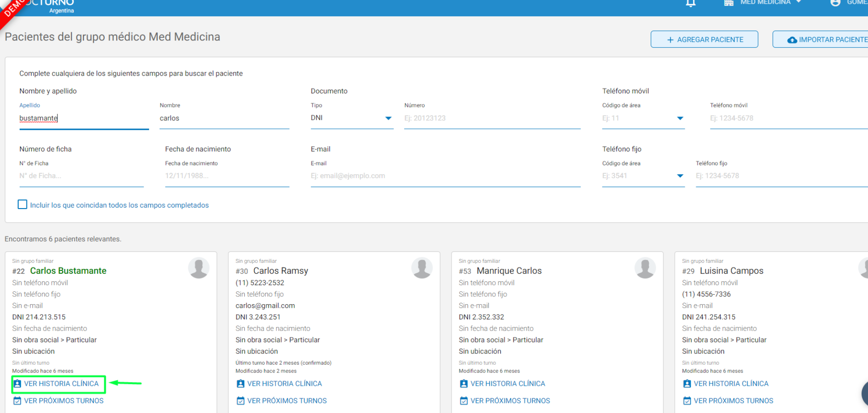The image size is (868, 413).
Task: Click the cloud upload icon in Importar Paciente
Action: coord(792,40)
